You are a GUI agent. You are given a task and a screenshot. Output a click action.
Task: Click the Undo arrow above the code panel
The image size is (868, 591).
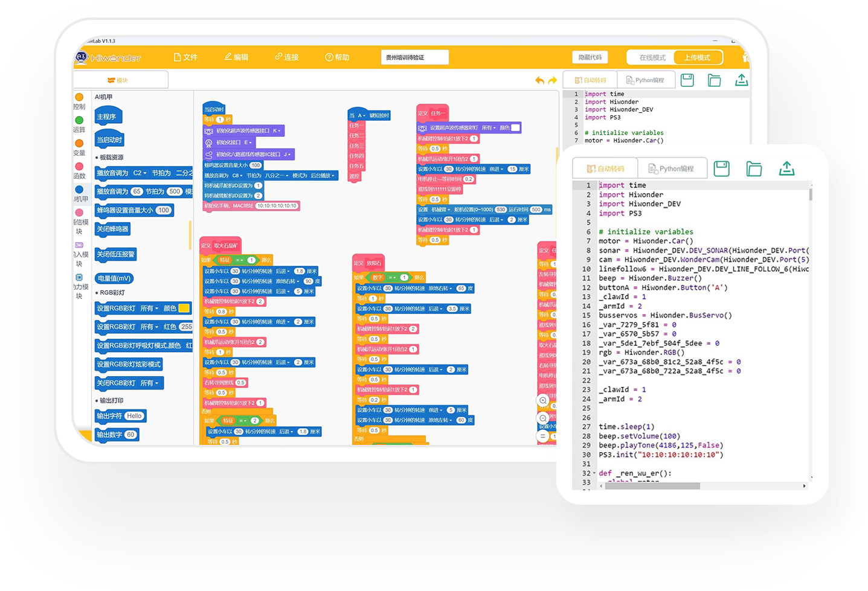click(x=539, y=80)
